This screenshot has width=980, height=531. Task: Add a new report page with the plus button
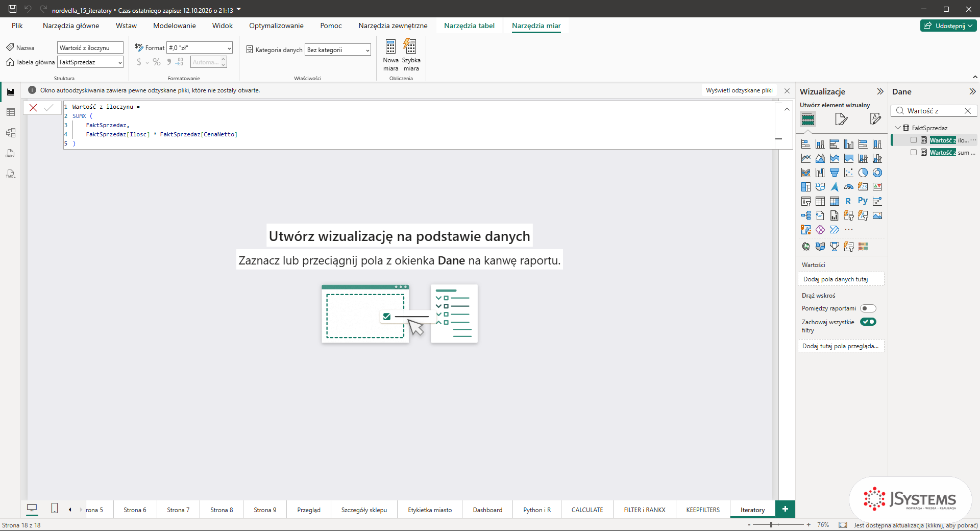tap(785, 509)
